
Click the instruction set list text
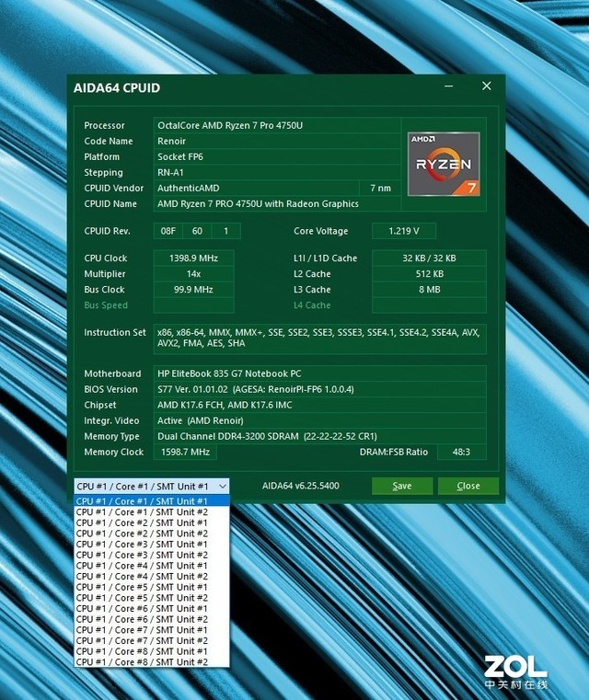pos(318,338)
